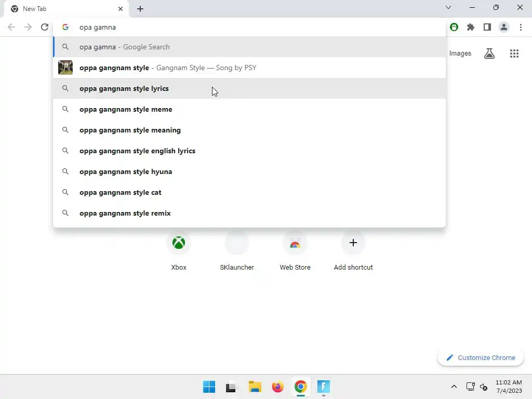Click the Xbox shortcut icon
Image resolution: width=532 pixels, height=399 pixels.
(x=179, y=243)
